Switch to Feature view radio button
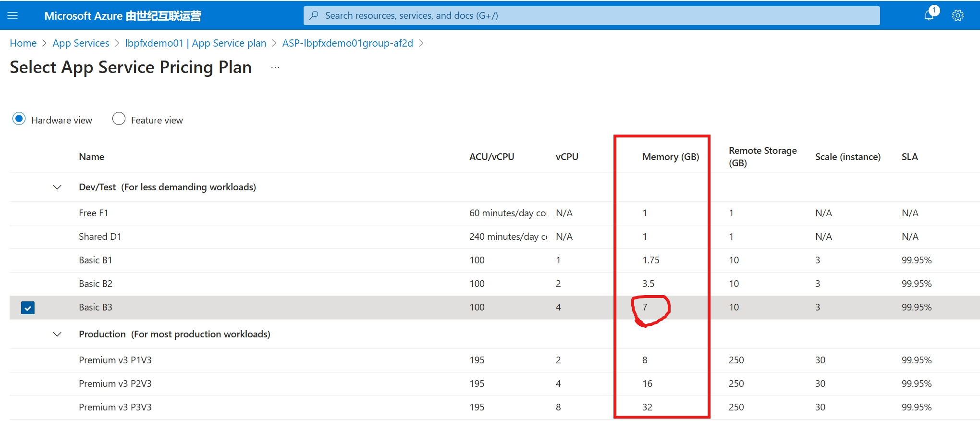This screenshot has height=421, width=980. pyautogui.click(x=119, y=119)
